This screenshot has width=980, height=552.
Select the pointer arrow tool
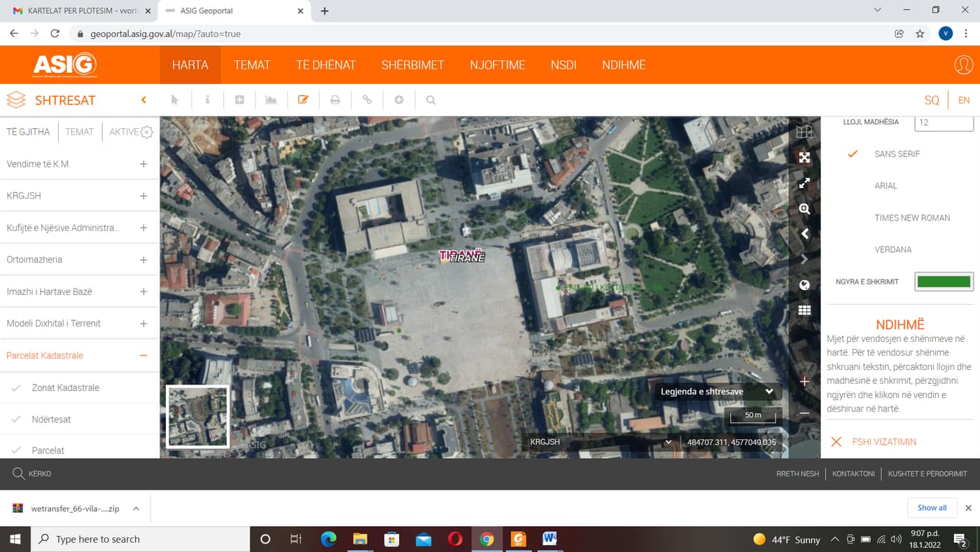click(175, 100)
